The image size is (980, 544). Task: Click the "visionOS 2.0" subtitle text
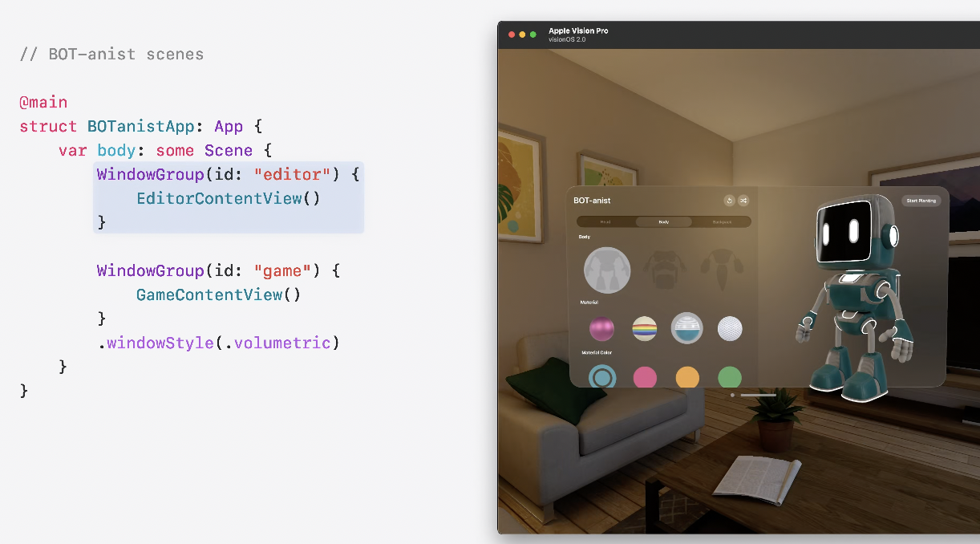coord(567,39)
